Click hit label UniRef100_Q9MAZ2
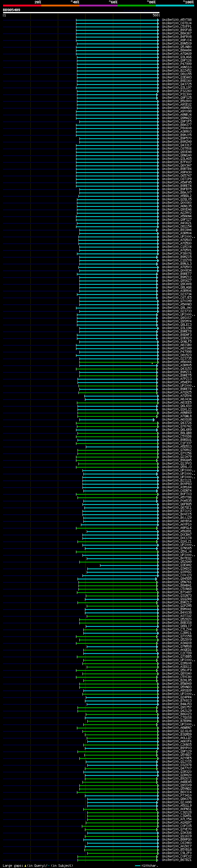This screenshot has width=197, height=868. point(177,118)
